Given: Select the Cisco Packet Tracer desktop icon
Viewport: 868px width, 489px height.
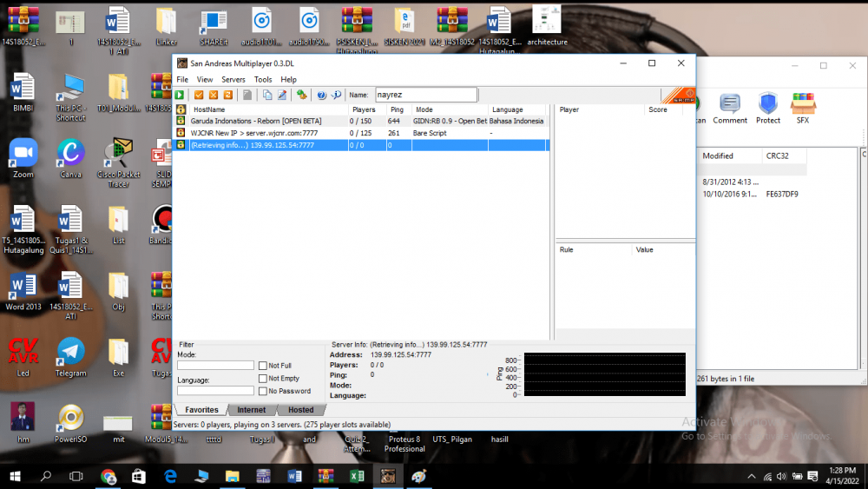Looking at the screenshot, I should pyautogui.click(x=118, y=162).
